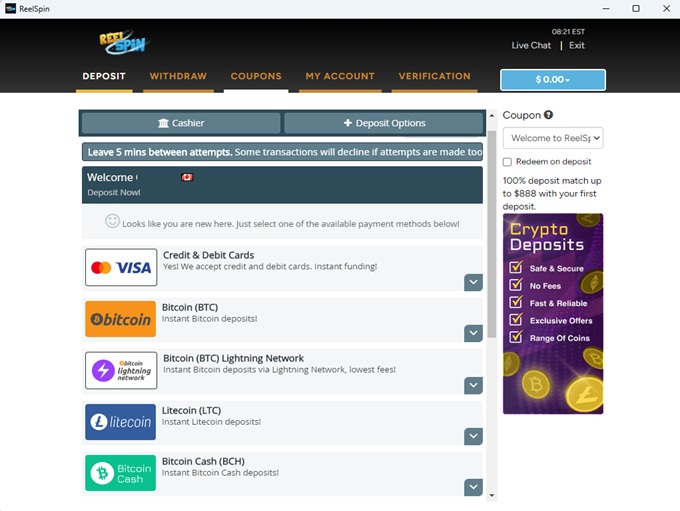Select the Visa Mastercard payment logo
Viewport: 680px width, 511px height.
tap(121, 268)
